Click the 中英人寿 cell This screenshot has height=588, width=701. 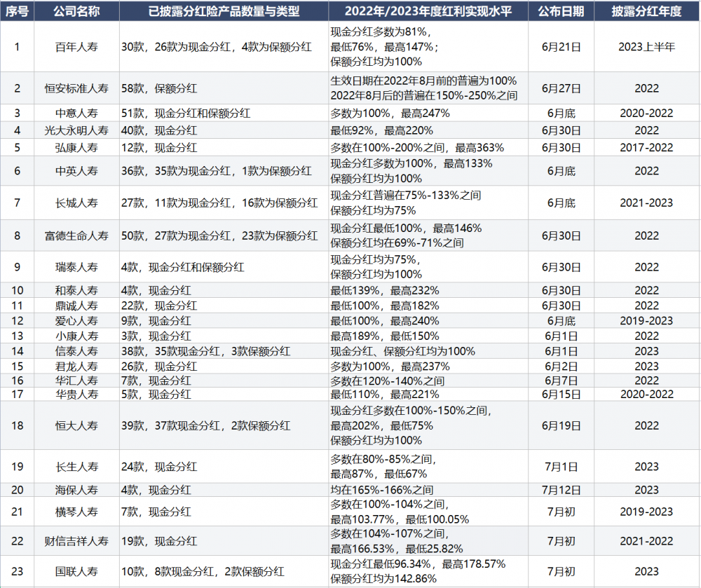pyautogui.click(x=76, y=171)
